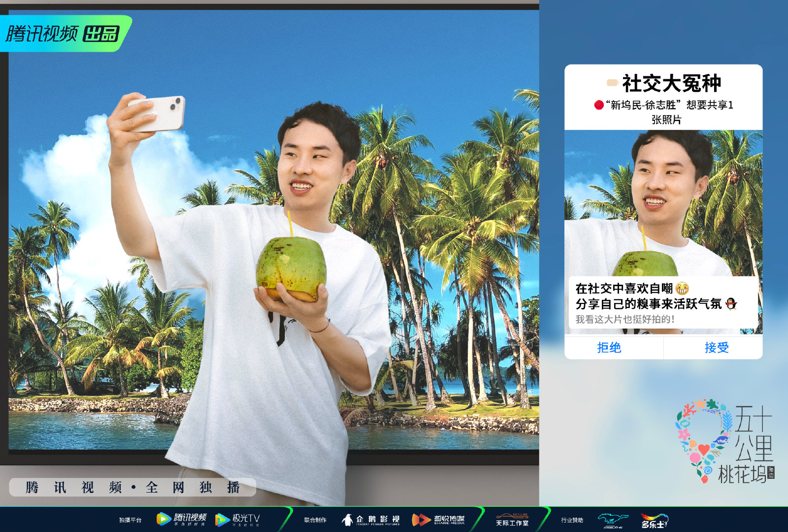The width and height of the screenshot is (788, 532).
Task: Click the red dot beside 新坞民-徐志胜
Action: click(599, 105)
